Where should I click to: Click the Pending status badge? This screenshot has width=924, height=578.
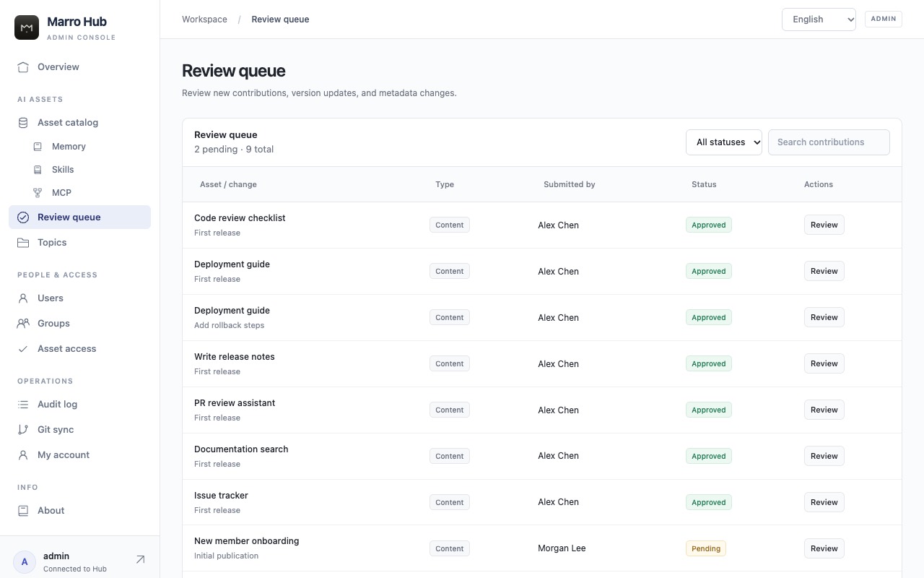tap(706, 548)
